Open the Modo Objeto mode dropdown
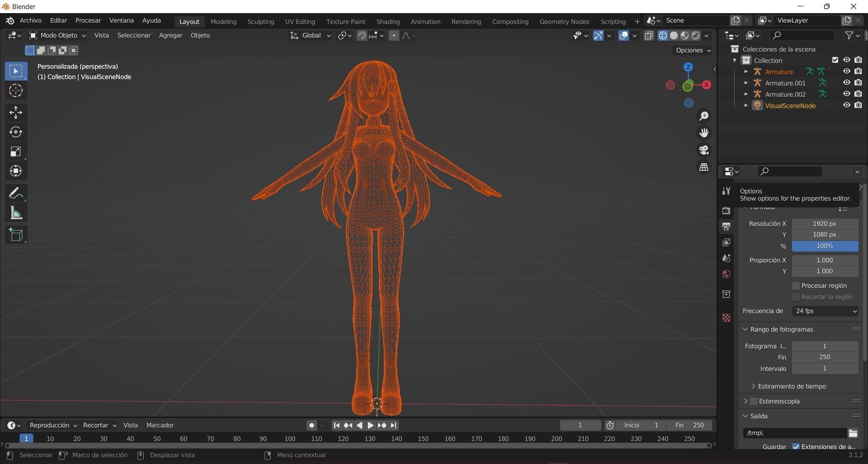 tap(57, 35)
